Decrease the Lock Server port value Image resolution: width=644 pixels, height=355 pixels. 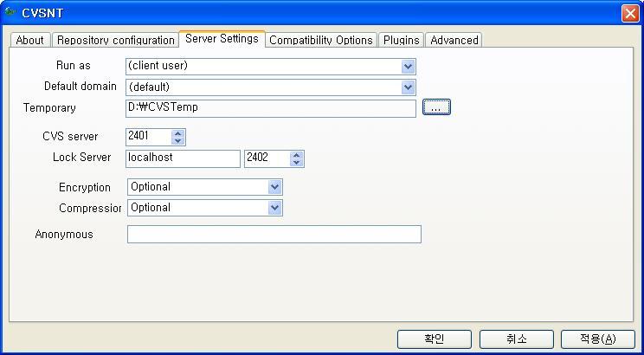(x=297, y=163)
